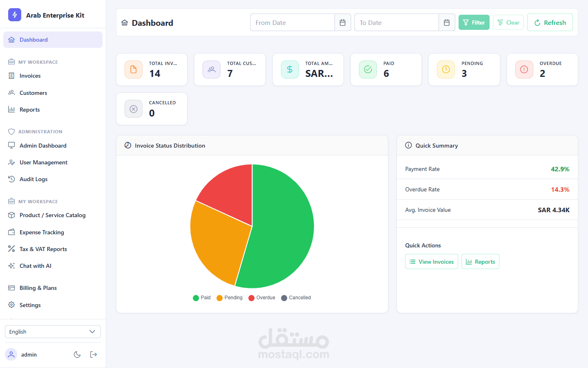Screen dimensions: 588x368
Task: Open Admin Dashboard in sidebar
Action: tap(53, 146)
